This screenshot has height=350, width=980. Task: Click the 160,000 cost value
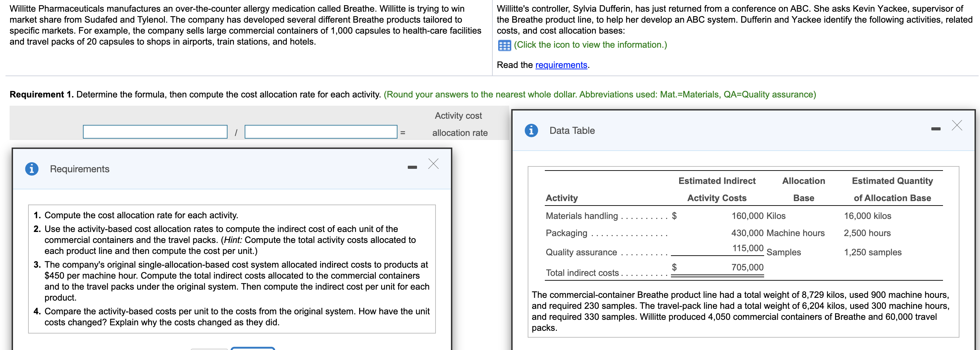tap(748, 215)
